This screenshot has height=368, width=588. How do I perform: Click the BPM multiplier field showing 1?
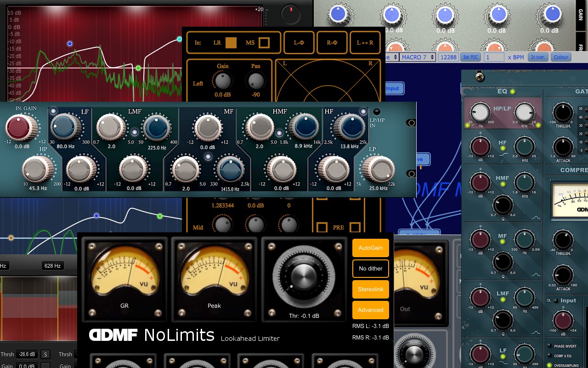494,57
